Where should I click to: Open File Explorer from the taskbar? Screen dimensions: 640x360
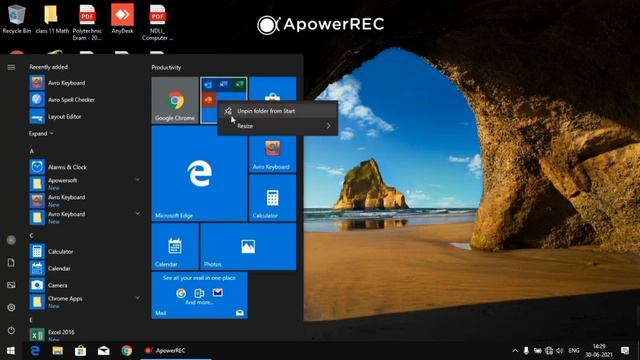pos(58,351)
